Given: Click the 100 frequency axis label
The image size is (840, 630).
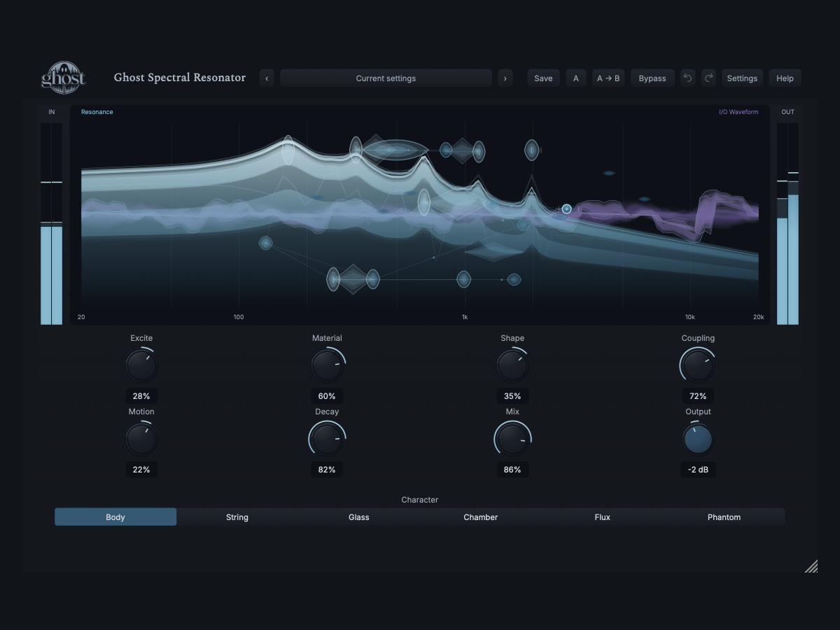Looking at the screenshot, I should (239, 317).
